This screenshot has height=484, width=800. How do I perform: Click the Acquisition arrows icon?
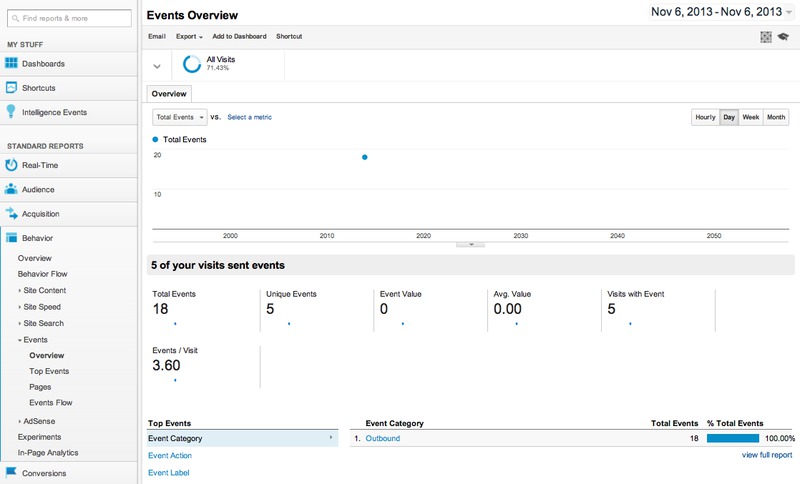pyautogui.click(x=11, y=214)
